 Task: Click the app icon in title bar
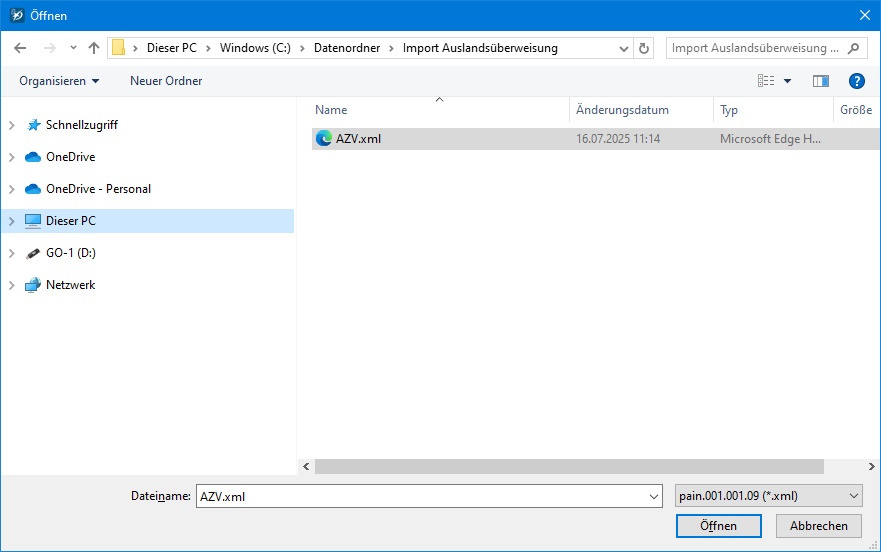(17, 15)
